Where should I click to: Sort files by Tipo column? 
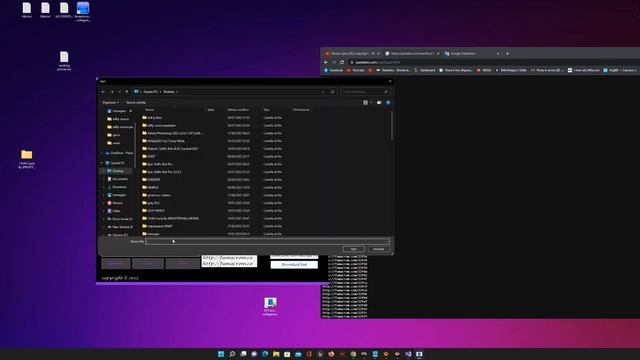266,110
